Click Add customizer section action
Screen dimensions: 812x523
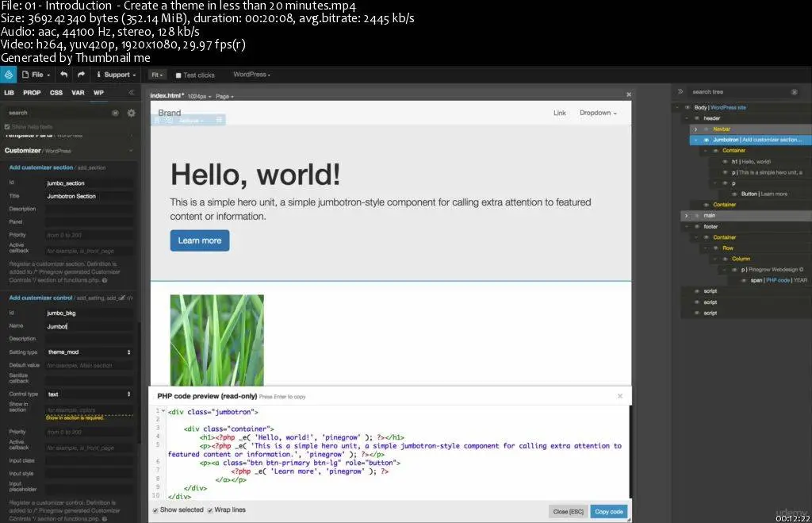(x=41, y=167)
